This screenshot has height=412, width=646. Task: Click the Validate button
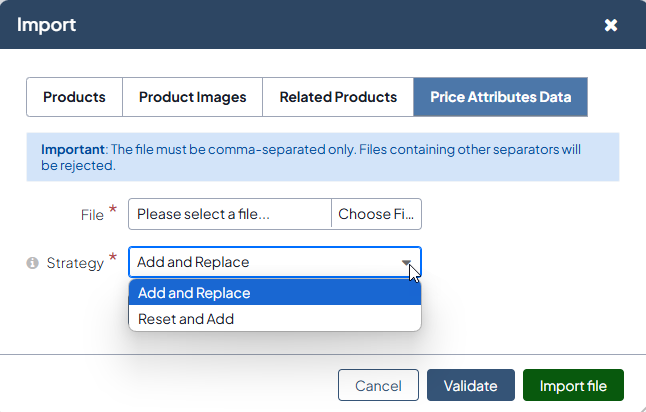coord(470,386)
